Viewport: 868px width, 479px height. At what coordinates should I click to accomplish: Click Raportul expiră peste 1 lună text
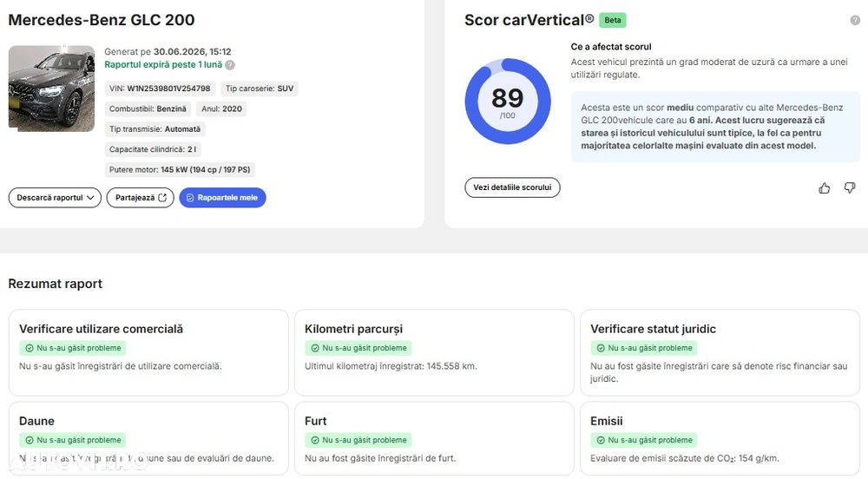click(163, 65)
